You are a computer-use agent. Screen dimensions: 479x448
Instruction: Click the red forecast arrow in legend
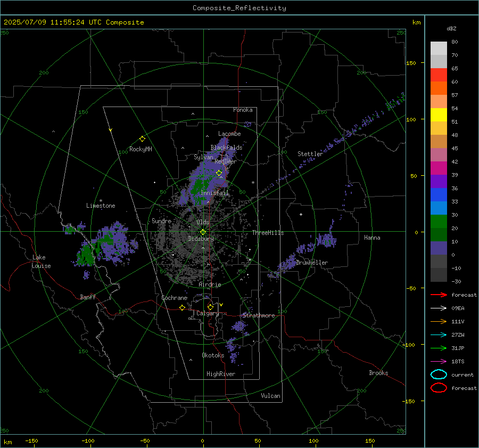tap(439, 295)
